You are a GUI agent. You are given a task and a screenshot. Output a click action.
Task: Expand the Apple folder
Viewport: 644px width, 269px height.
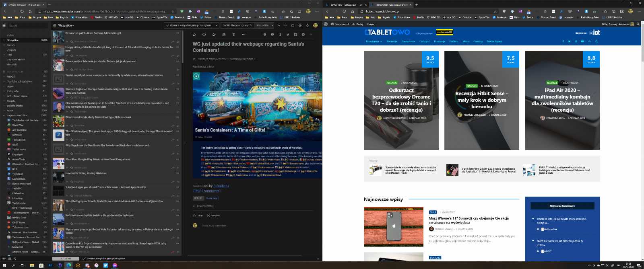point(4,86)
